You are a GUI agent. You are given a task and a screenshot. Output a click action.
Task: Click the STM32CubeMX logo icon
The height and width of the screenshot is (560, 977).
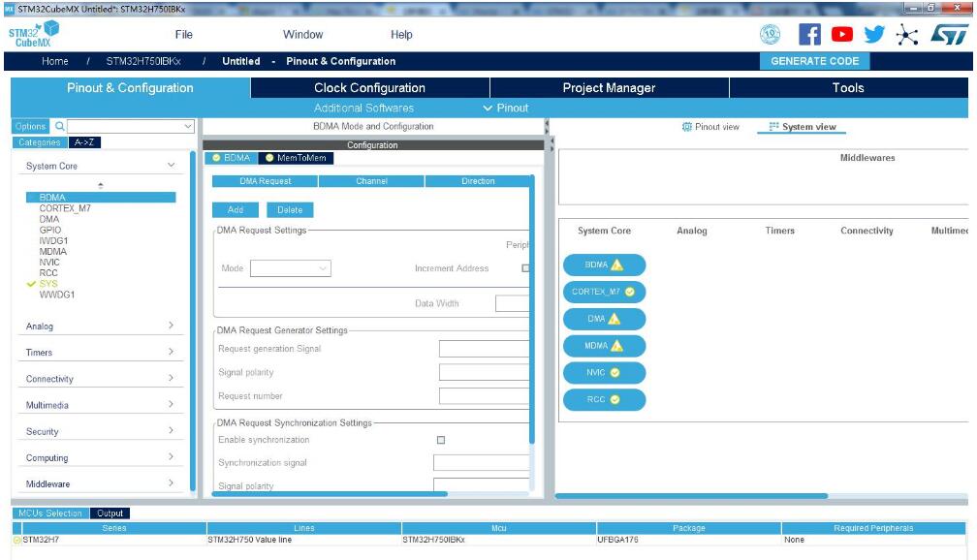(34, 34)
